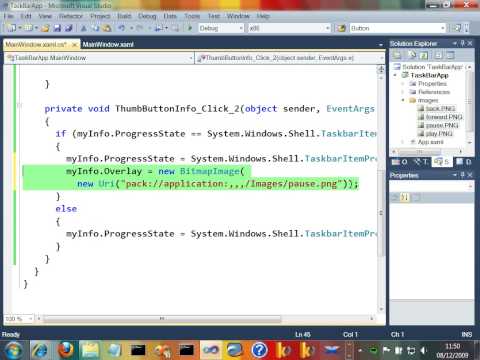Select play.PNG in Solution Explorer
This screenshot has width=480, height=360.
click(439, 134)
